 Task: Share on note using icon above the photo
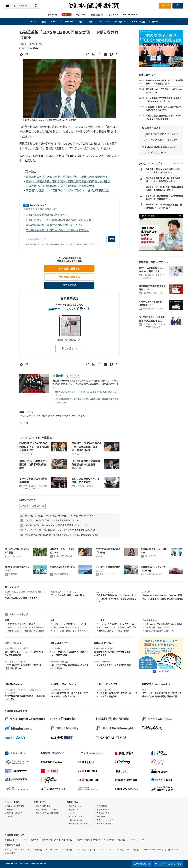click(100, 54)
